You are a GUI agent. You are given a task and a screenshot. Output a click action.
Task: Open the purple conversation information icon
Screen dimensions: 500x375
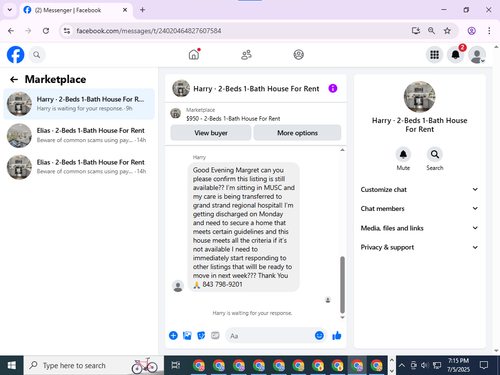coord(333,88)
